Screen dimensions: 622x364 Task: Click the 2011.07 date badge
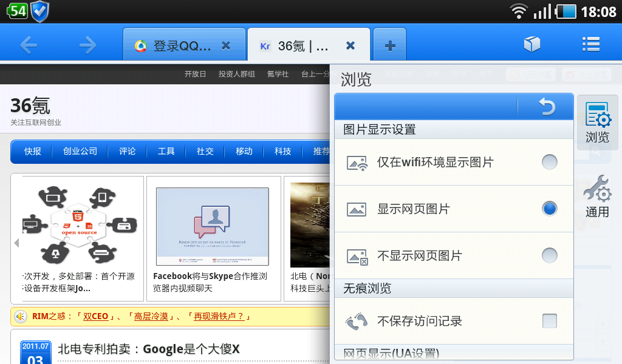point(36,352)
